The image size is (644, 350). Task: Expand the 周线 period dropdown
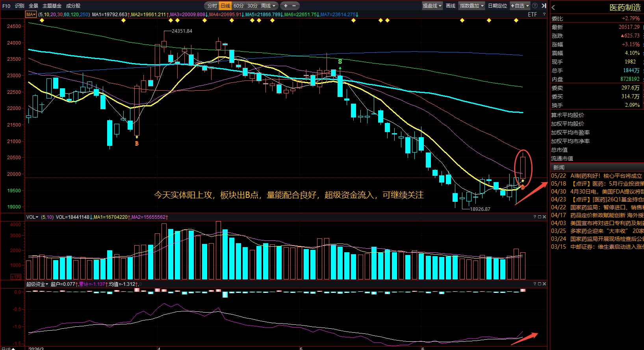269,6
